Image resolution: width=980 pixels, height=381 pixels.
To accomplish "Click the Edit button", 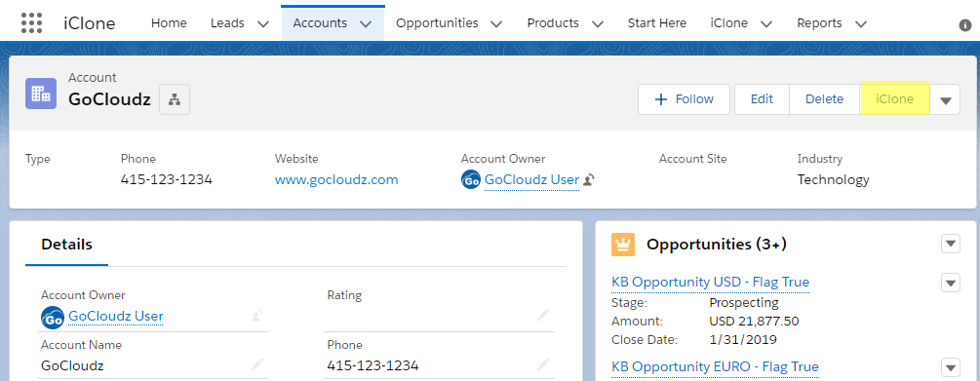I will [x=762, y=99].
